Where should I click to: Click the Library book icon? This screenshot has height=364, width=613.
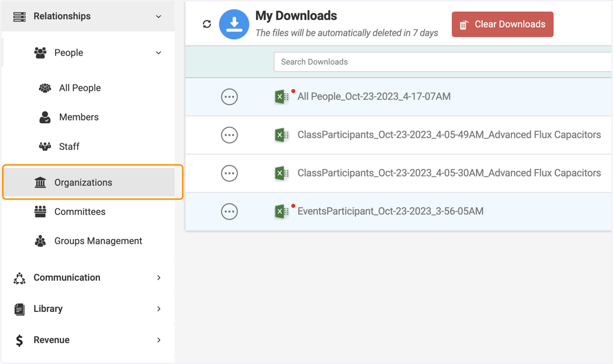(19, 309)
